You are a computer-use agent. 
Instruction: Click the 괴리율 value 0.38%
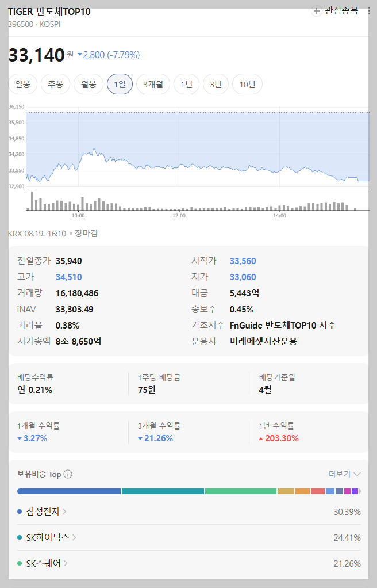coord(67,326)
